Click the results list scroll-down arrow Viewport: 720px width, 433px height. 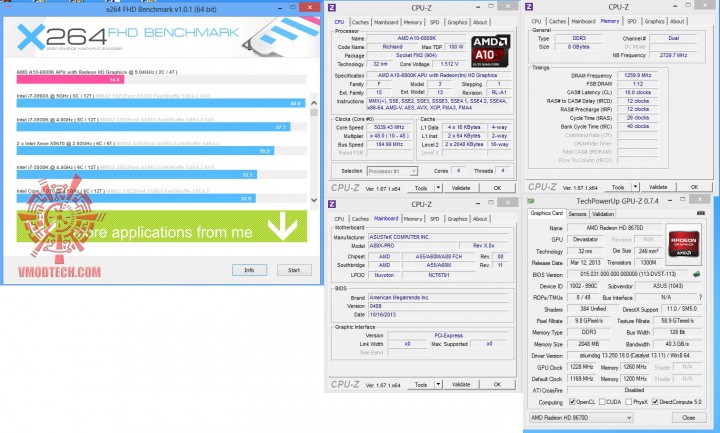[314, 200]
